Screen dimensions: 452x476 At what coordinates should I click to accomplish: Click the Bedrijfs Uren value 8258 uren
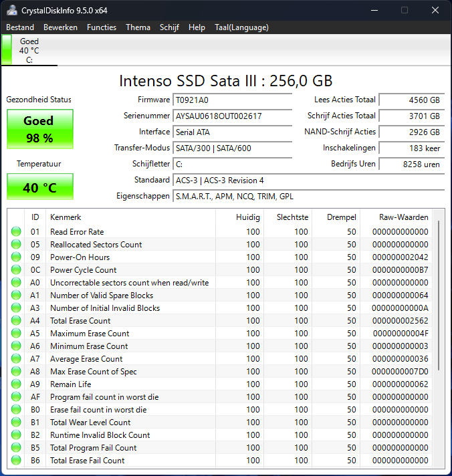412,164
